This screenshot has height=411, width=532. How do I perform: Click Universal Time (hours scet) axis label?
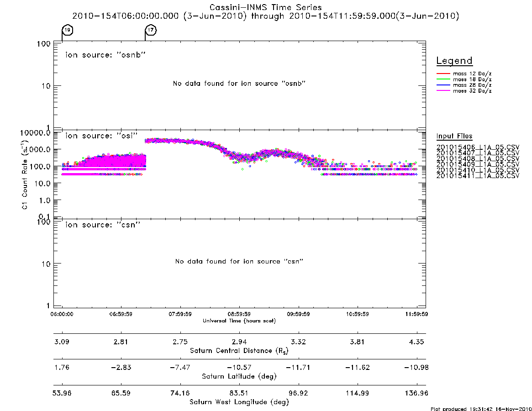click(x=239, y=321)
